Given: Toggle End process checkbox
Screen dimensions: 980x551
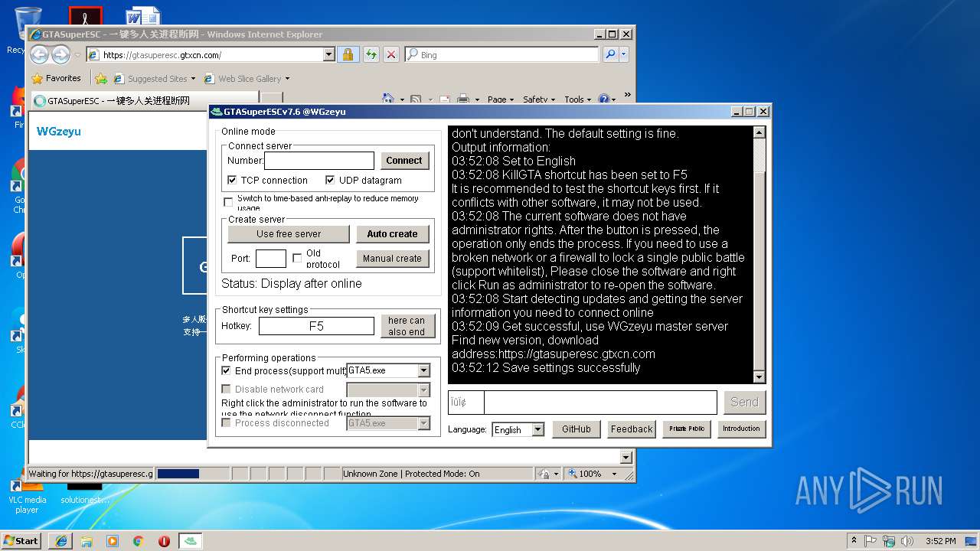Looking at the screenshot, I should [x=226, y=370].
